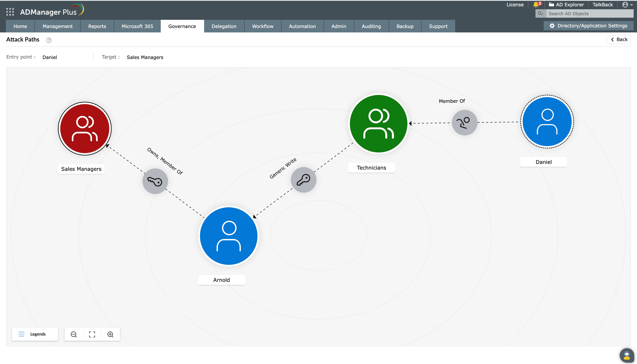Click the Attack Paths help icon
This screenshot has width=637, height=364.
coord(49,40)
